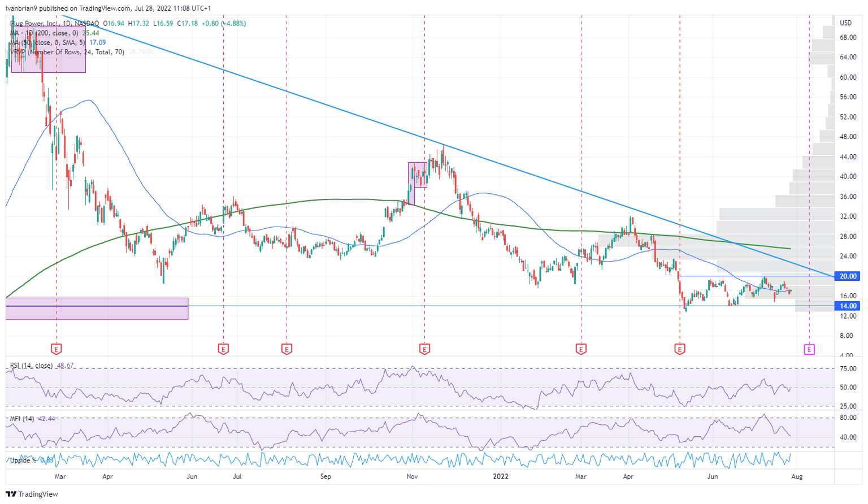The image size is (868, 504).
Task: Select the earnings marker between Apr and Jun 2022
Action: click(680, 349)
